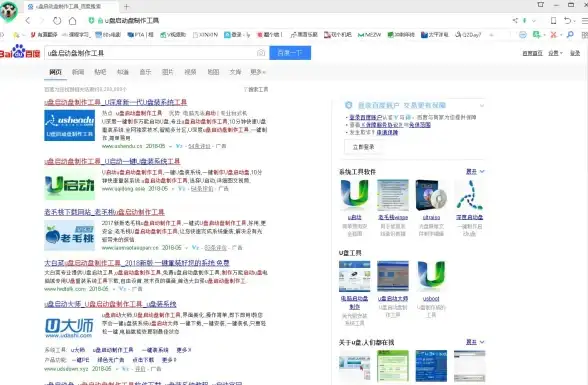Click the magnifier search icon in toolbar

pyautogui.click(x=570, y=34)
